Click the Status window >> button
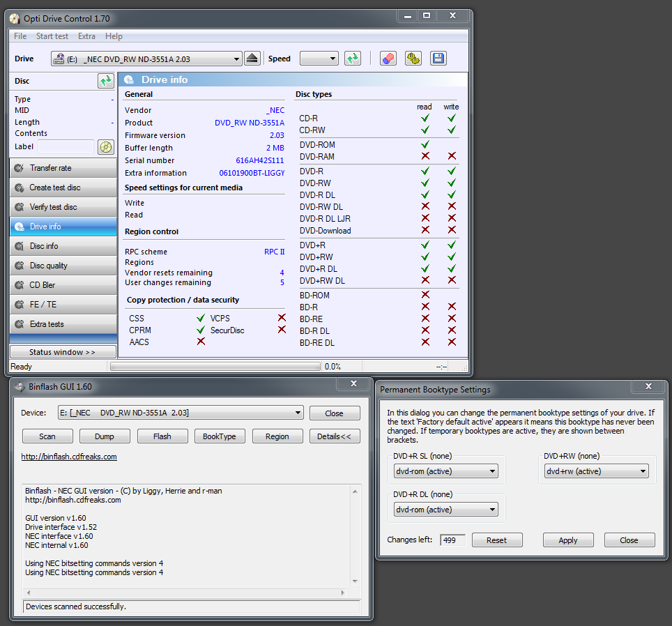Viewport: 672px width, 626px height. tap(63, 352)
